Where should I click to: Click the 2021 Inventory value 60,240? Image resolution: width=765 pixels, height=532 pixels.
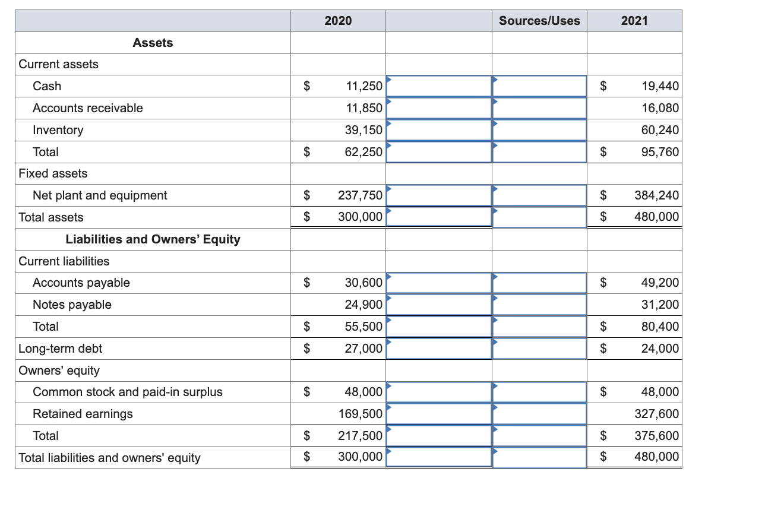(x=660, y=130)
